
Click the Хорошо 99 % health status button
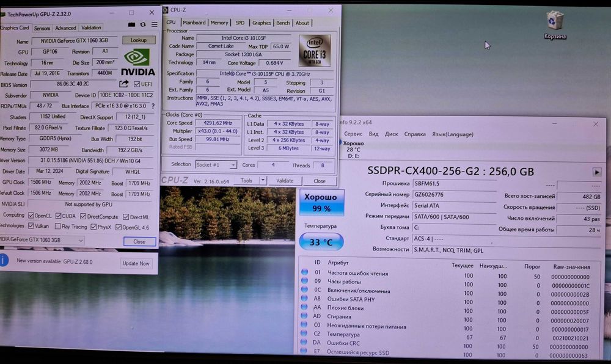[321, 202]
